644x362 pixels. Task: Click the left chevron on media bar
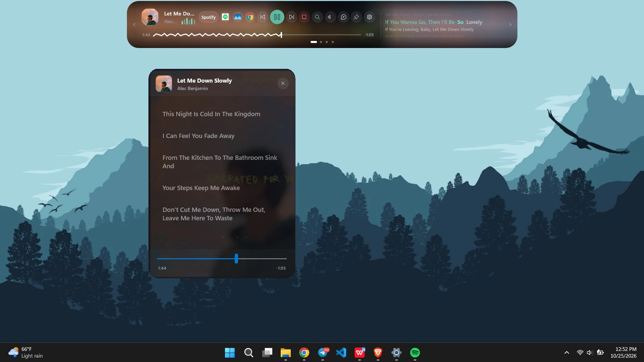click(134, 25)
